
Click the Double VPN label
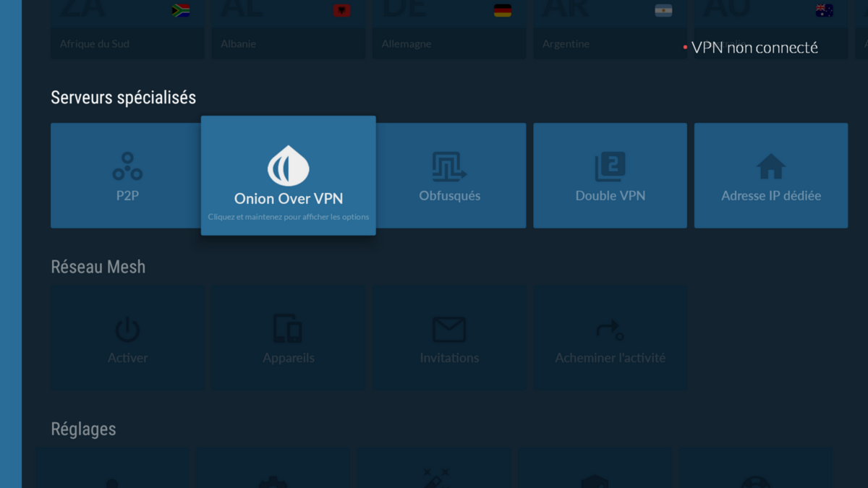click(x=610, y=196)
